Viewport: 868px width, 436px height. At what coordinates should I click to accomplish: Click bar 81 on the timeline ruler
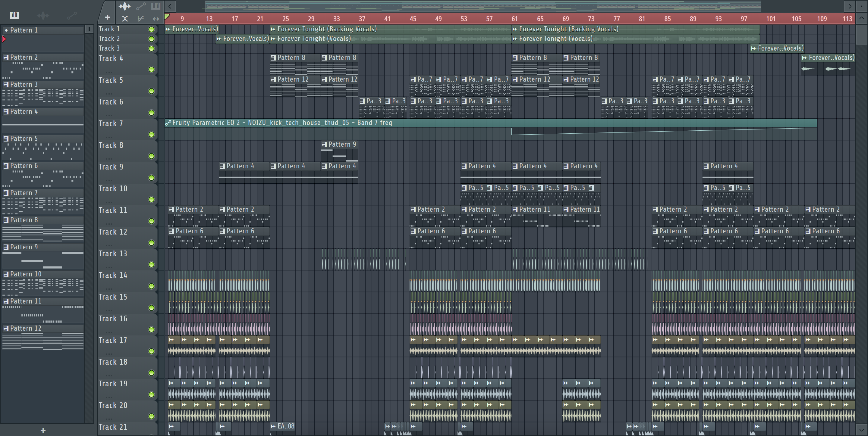[642, 19]
